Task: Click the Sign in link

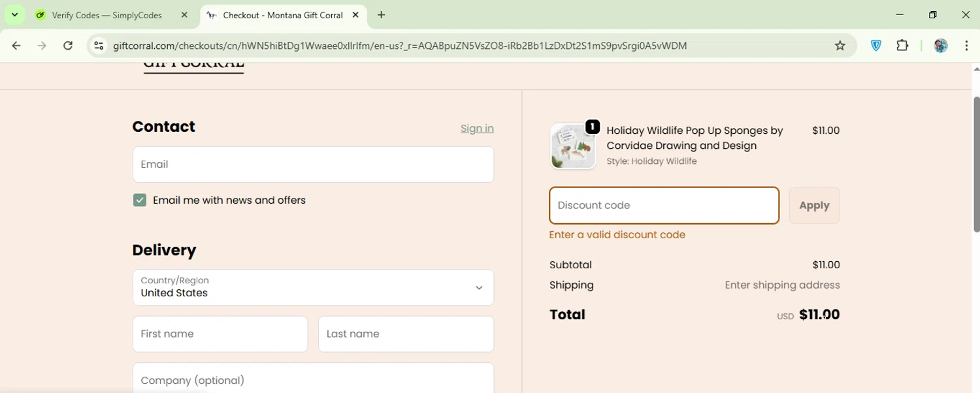Action: click(477, 129)
